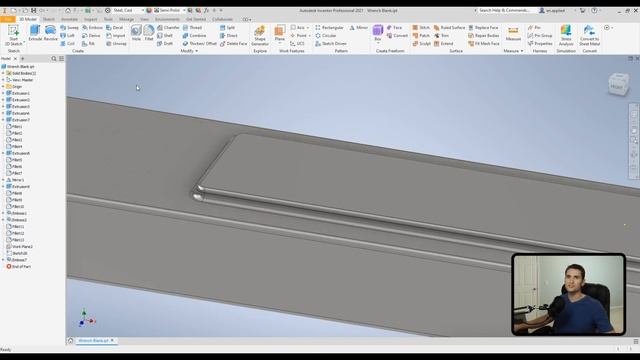This screenshot has height=360, width=640.
Task: Select the Stitch surface tool
Action: (421, 28)
